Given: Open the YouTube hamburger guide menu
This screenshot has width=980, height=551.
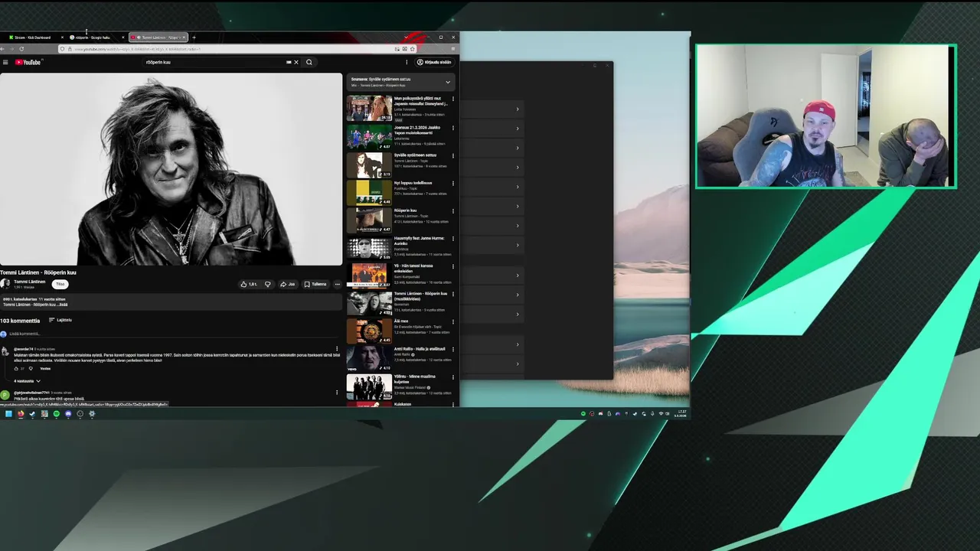Looking at the screenshot, I should (x=5, y=62).
